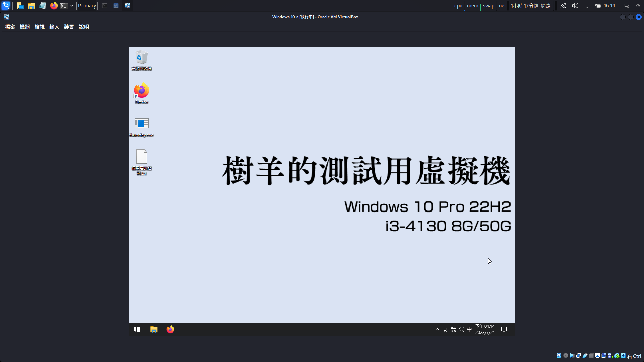
Task: Launch Firefox from the Windows desktop
Action: (141, 90)
